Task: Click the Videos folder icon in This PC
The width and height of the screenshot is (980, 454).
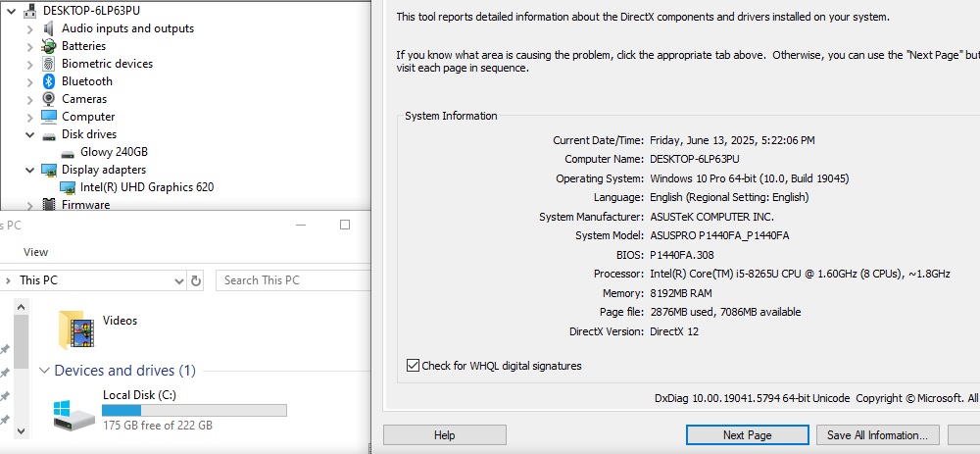Action: pos(75,328)
